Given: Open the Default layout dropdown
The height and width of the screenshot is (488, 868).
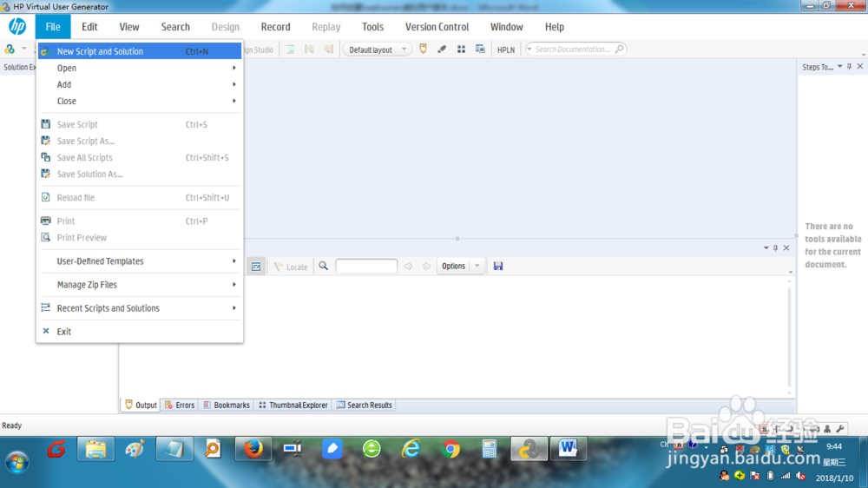Looking at the screenshot, I should point(378,49).
